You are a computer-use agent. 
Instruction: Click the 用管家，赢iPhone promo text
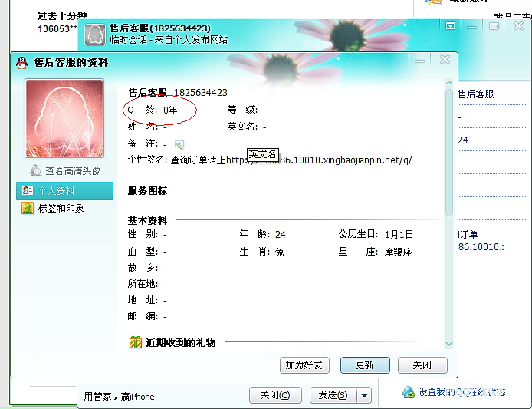coord(119,397)
